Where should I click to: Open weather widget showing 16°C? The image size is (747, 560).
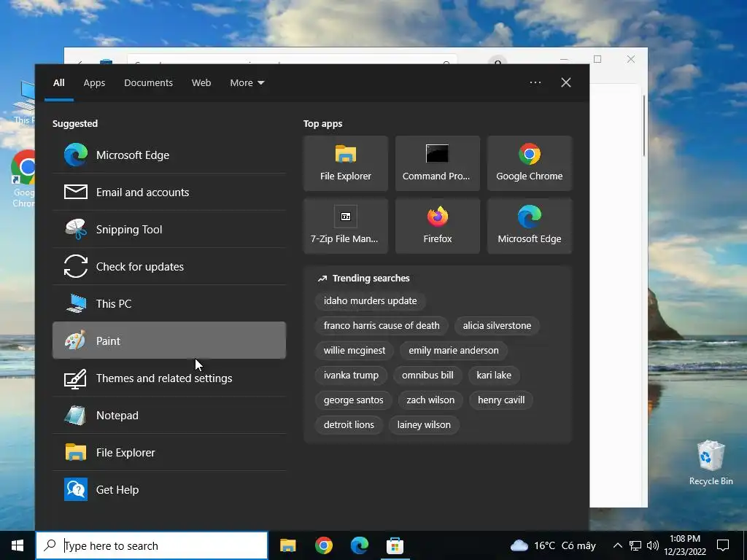tap(553, 545)
